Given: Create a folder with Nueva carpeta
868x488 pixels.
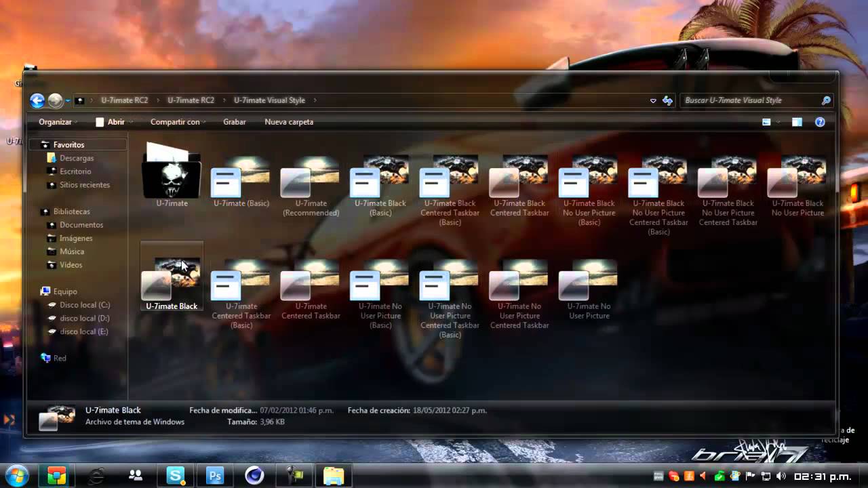Looking at the screenshot, I should coord(289,122).
